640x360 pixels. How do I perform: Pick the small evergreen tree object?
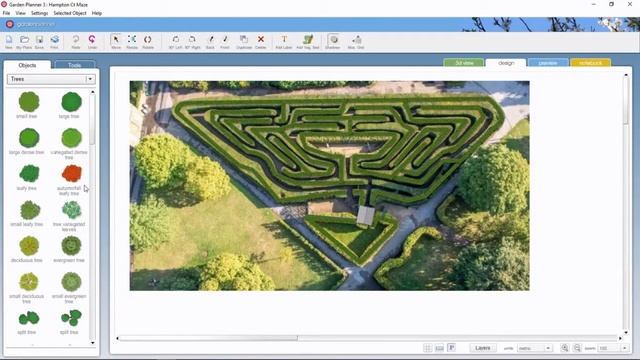tap(71, 282)
